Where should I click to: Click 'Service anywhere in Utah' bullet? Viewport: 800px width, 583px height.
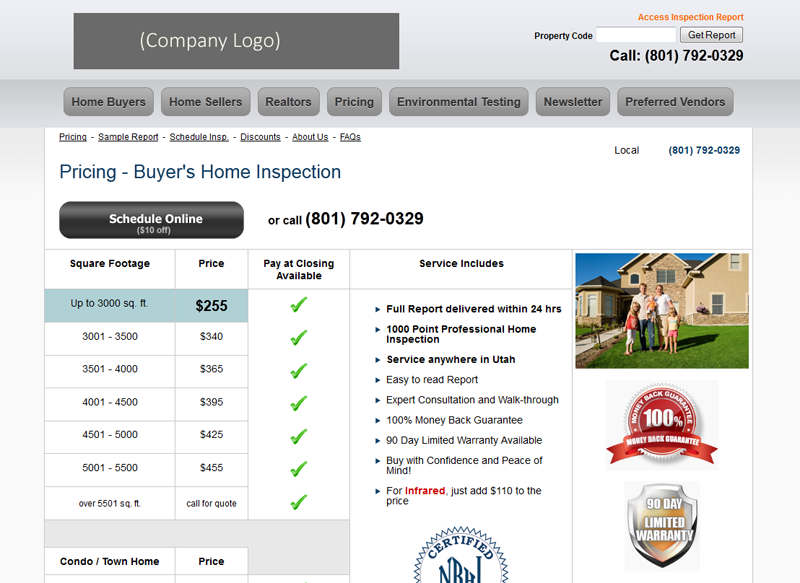(451, 359)
